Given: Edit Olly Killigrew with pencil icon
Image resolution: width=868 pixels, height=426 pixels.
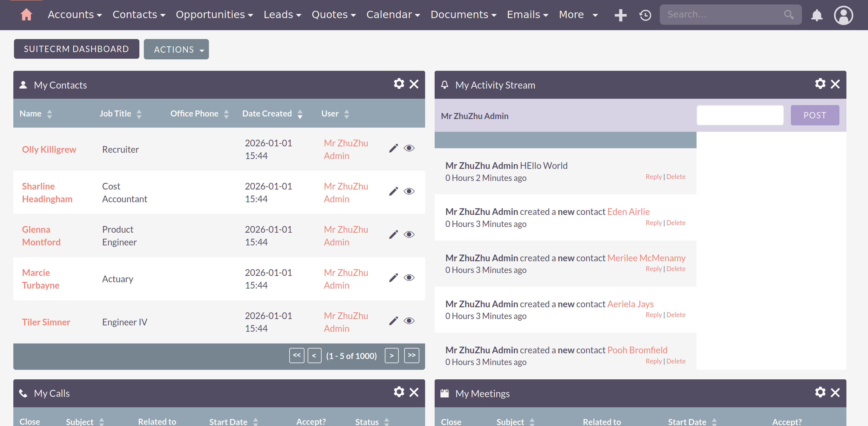Looking at the screenshot, I should 393,148.
